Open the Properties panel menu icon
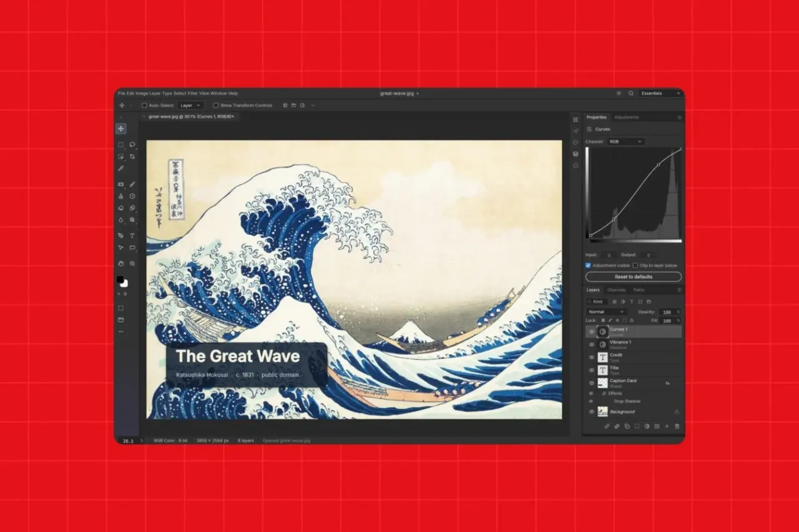Image resolution: width=799 pixels, height=532 pixels. click(679, 117)
